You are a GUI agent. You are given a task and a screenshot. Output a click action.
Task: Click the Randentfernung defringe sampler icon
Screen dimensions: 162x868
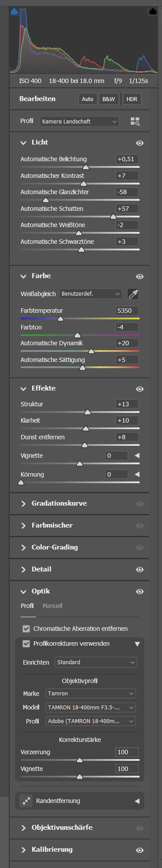pyautogui.click(x=26, y=801)
